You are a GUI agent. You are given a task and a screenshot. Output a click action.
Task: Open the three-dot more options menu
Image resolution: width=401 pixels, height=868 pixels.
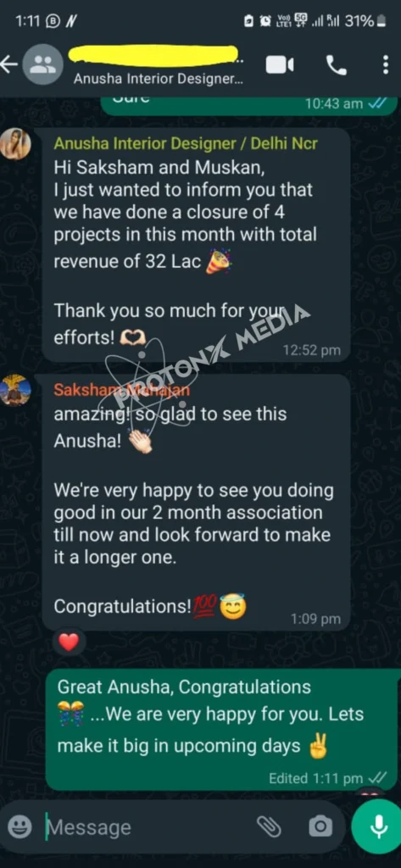click(x=386, y=64)
